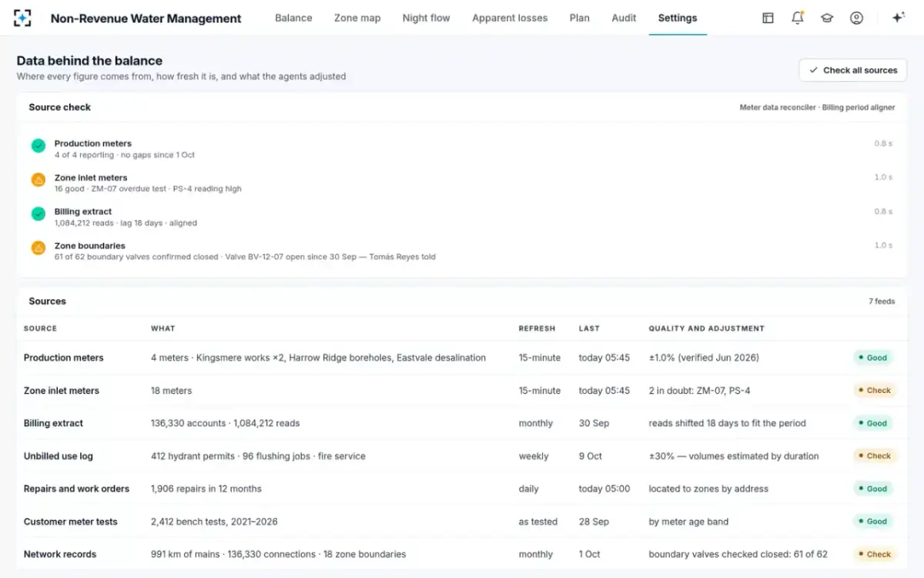Open the layout panel icon
Screen dimensions: 924x578
(768, 18)
